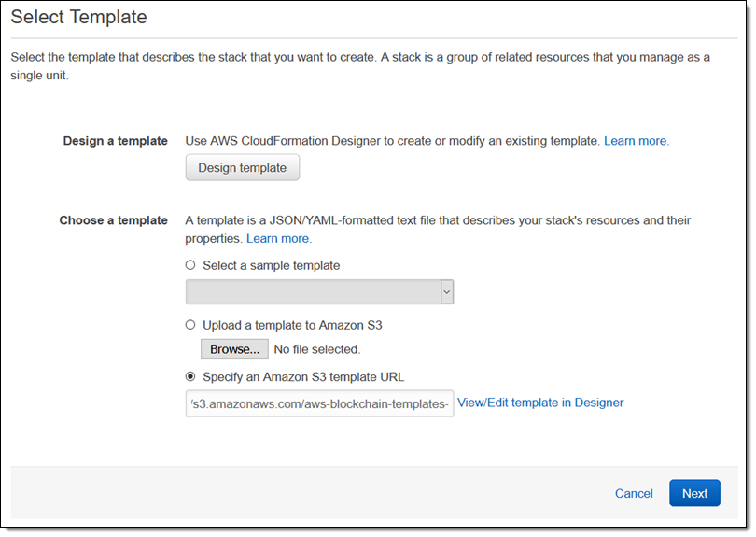Click inside the sample template combo box
This screenshot has width=756, height=537.
[x=313, y=292]
